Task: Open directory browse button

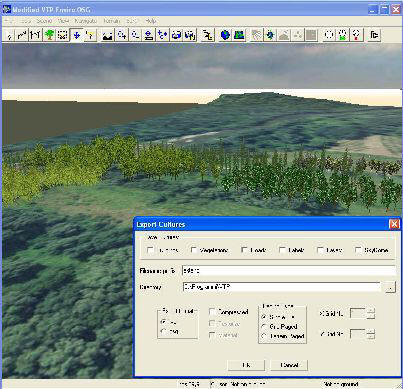Action: [x=390, y=287]
